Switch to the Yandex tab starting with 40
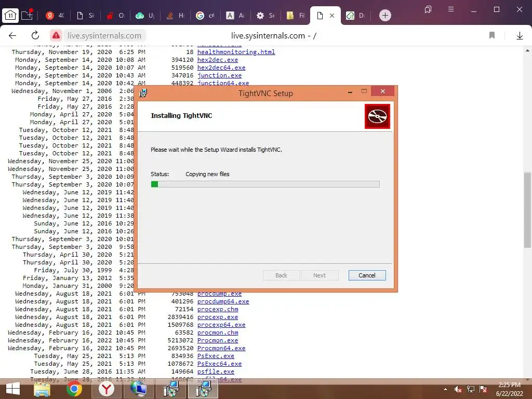Image resolution: width=532 pixels, height=399 pixels. click(x=55, y=15)
